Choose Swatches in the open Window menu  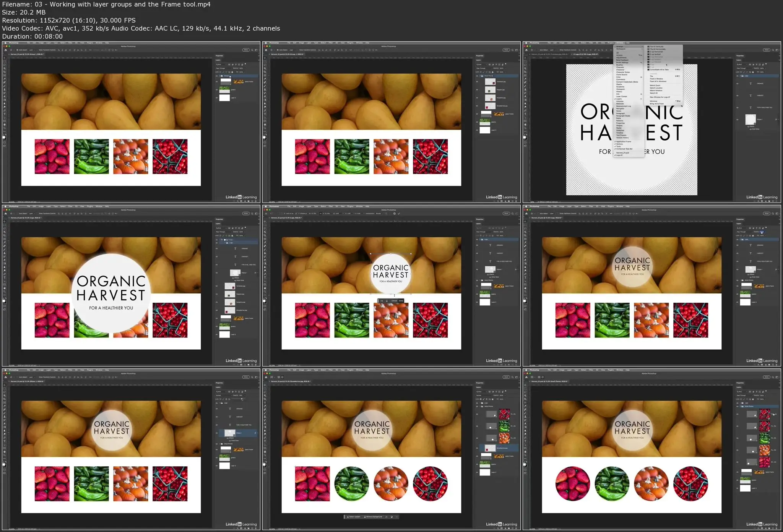[629, 130]
